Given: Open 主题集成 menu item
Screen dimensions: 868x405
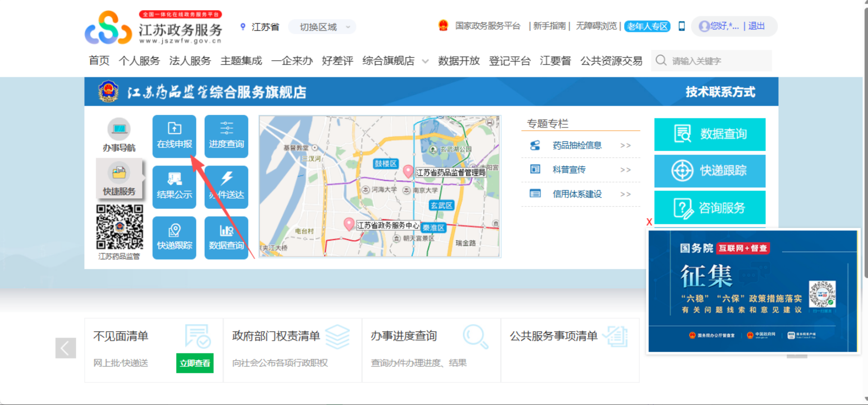Looking at the screenshot, I should pos(241,61).
